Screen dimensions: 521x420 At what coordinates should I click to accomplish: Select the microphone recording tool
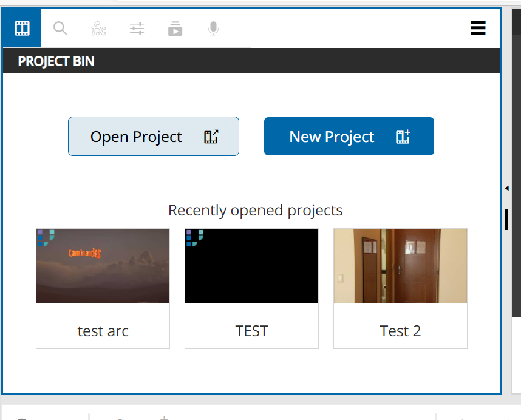tap(213, 28)
